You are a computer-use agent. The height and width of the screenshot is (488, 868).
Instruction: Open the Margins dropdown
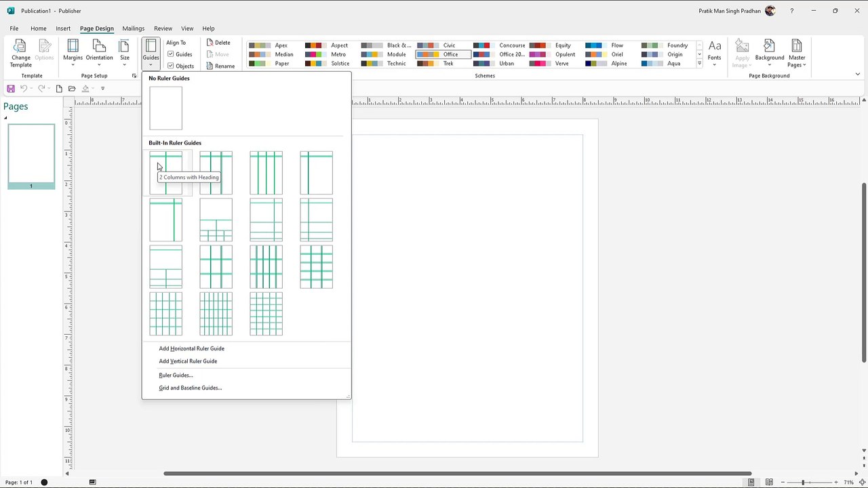pos(73,54)
